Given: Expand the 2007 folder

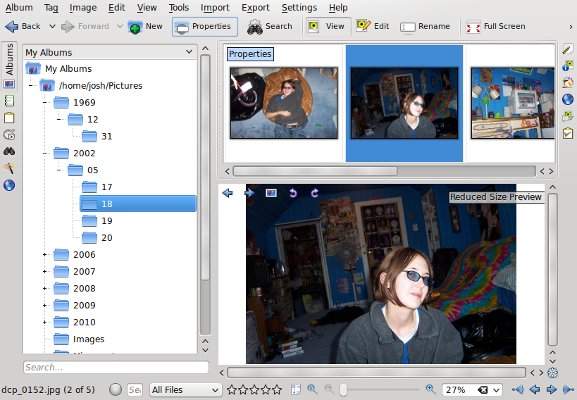Looking at the screenshot, I should click(45, 272).
